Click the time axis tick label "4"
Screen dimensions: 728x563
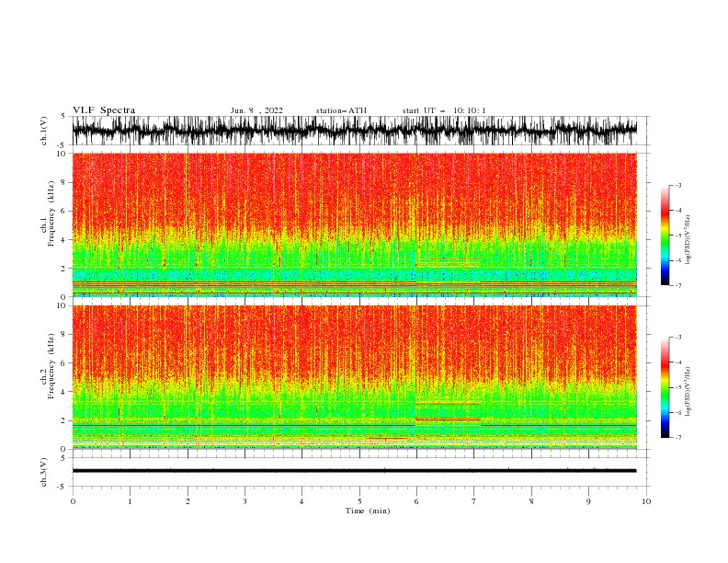click(301, 501)
